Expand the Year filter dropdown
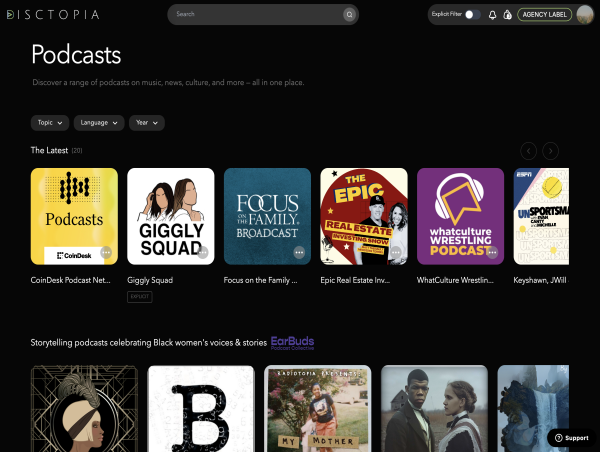 (147, 123)
